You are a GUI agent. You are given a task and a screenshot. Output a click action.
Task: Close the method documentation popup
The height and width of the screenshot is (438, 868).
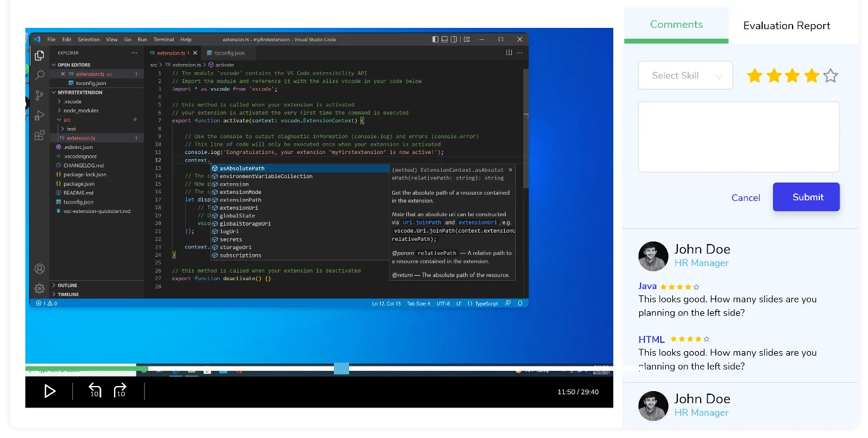(511, 170)
